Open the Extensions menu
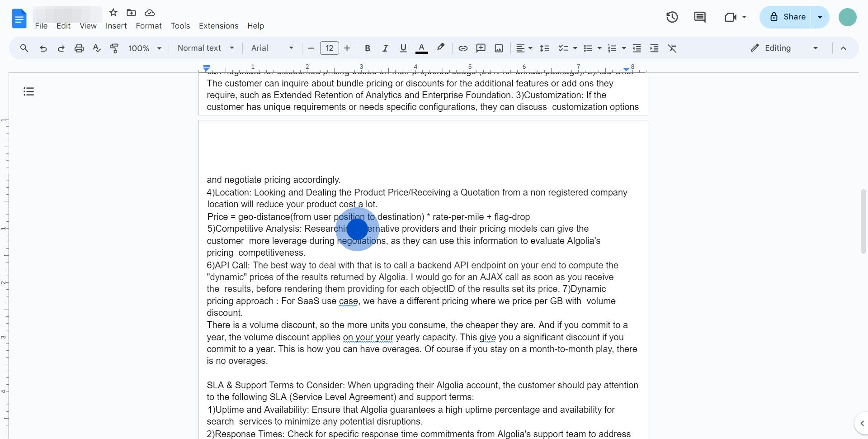 [x=219, y=26]
